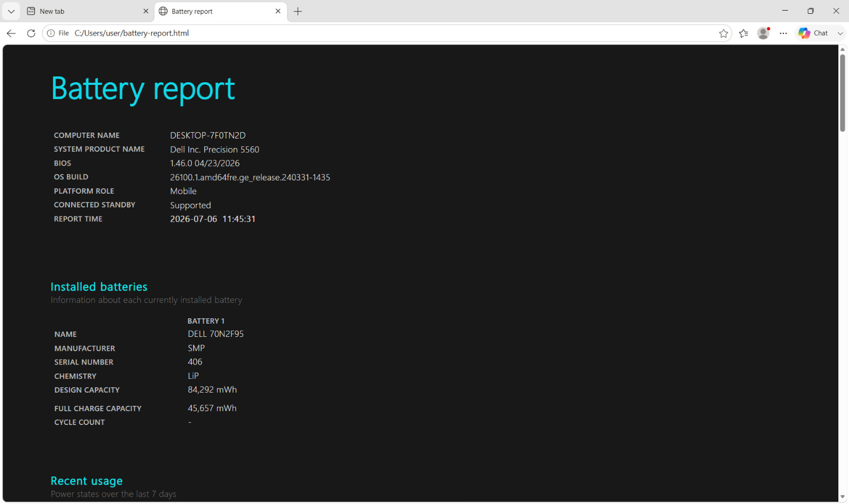Click the browser back arrow
Screen dimensions: 849x504
point(11,33)
